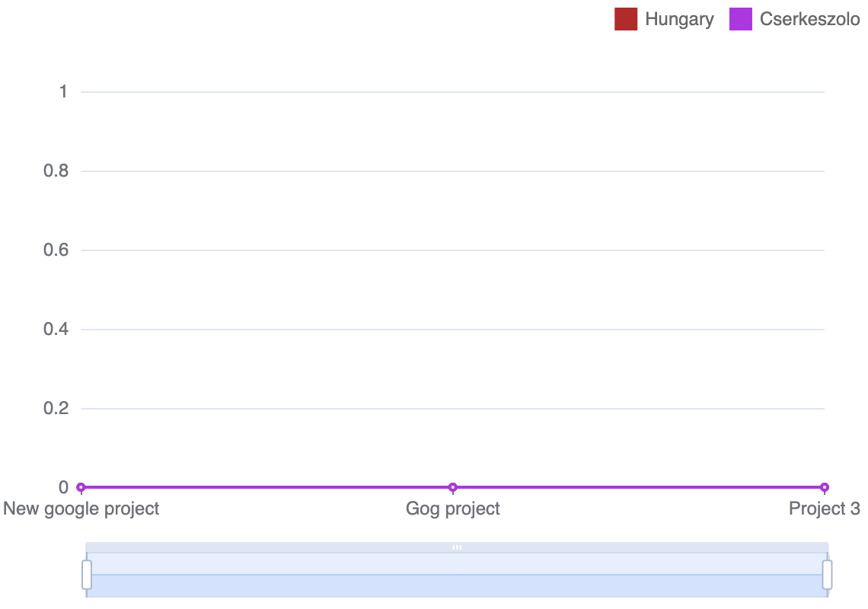Toggle the Hungary series red legend swatch
The height and width of the screenshot is (609, 868).
point(625,19)
